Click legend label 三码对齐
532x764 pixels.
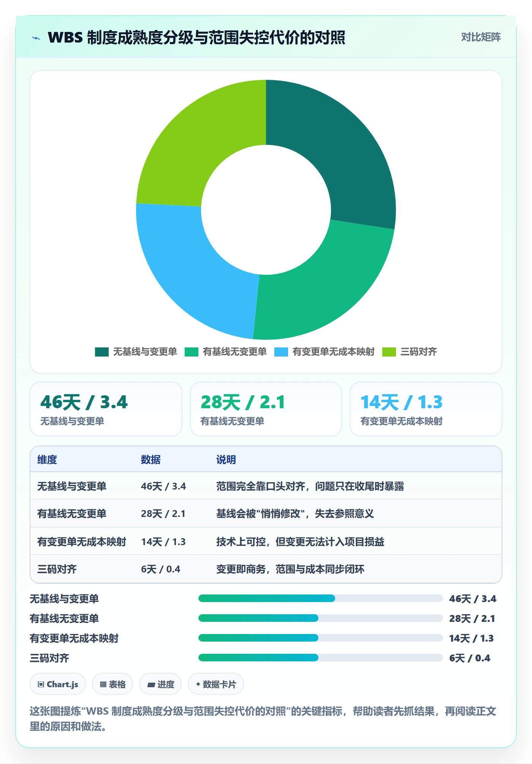tap(419, 352)
